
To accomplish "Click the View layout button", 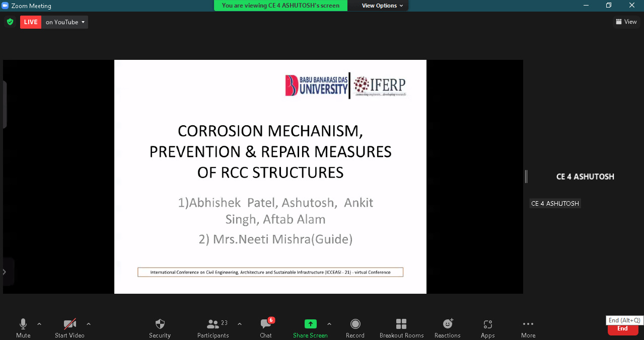I will tap(626, 22).
